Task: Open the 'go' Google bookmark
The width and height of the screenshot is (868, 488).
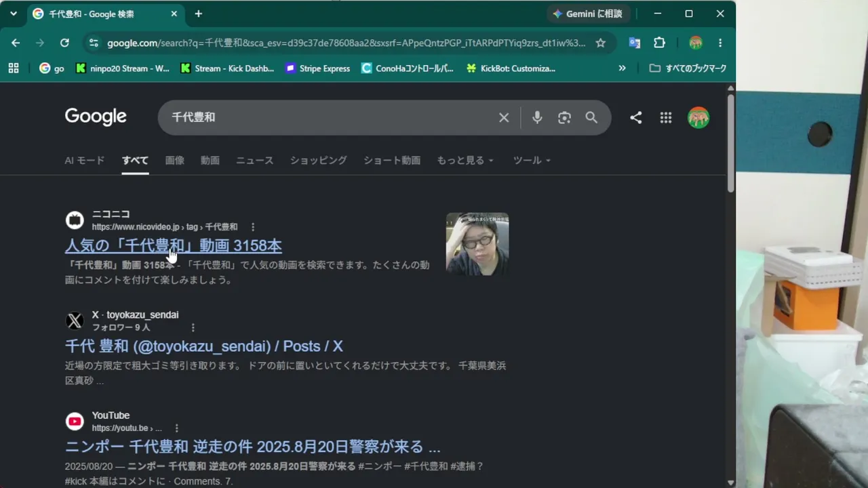Action: click(52, 68)
